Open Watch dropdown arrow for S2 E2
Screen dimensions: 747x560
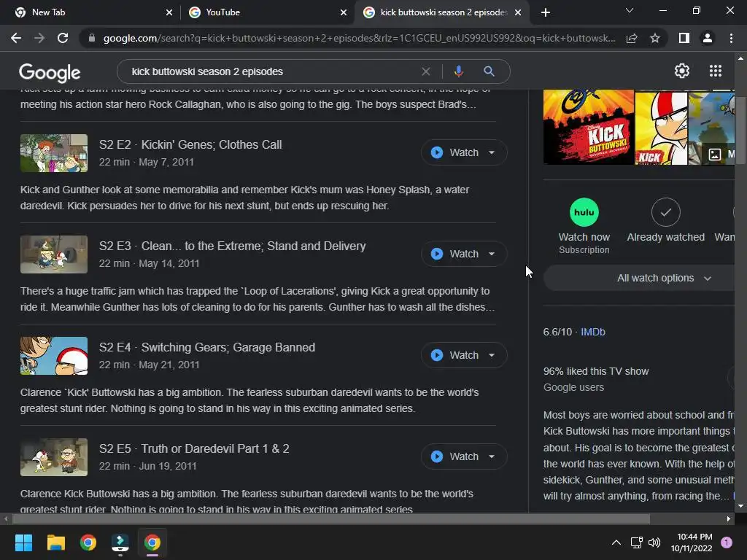[x=492, y=152]
